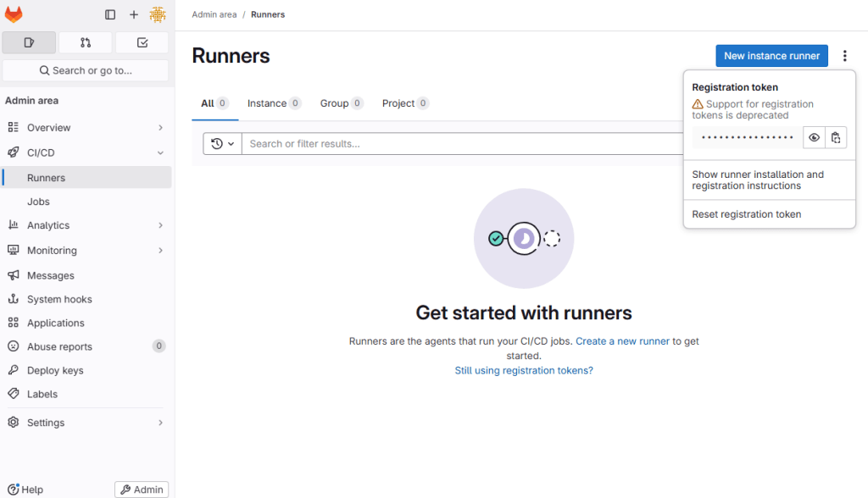
Task: Click the Applications grid icon
Action: point(14,323)
